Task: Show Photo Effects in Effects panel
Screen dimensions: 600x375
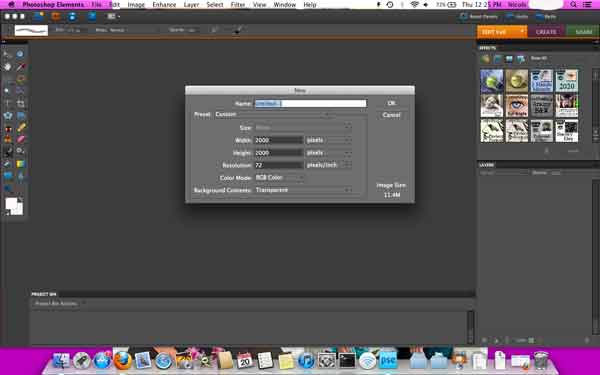Action: [509, 59]
